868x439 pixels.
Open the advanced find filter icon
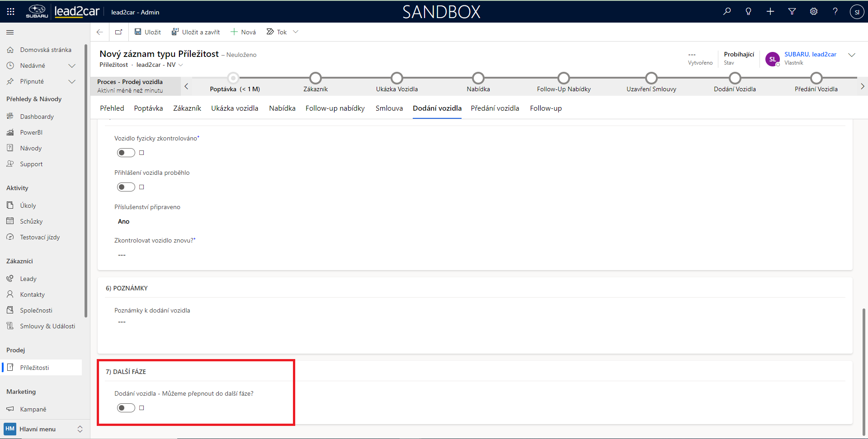(792, 12)
